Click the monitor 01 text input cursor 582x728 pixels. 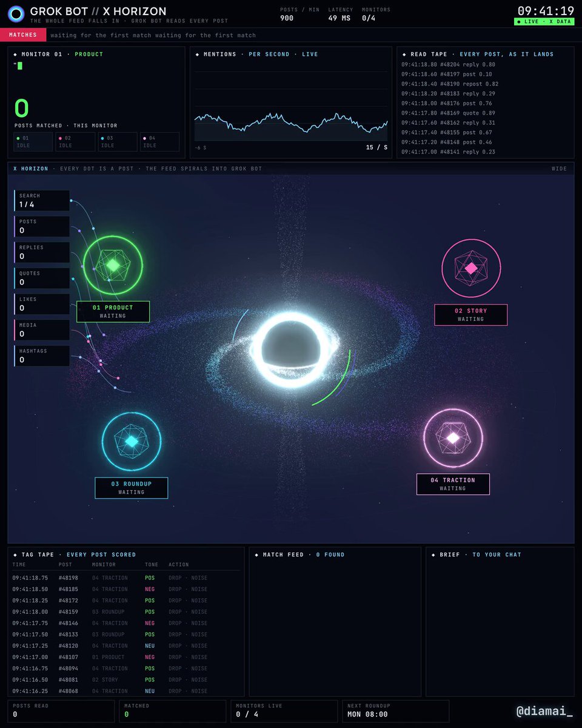click(20, 66)
